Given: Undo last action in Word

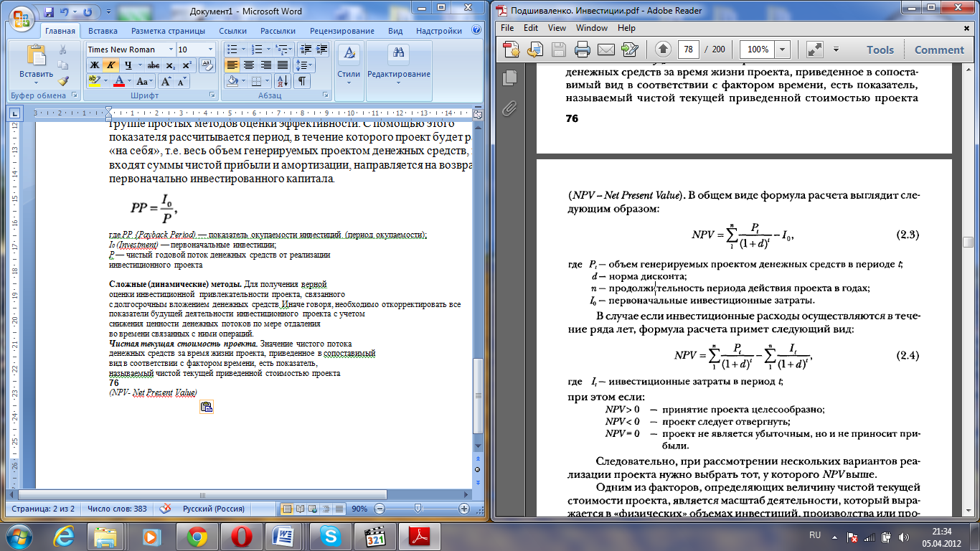Looking at the screenshot, I should tap(63, 12).
